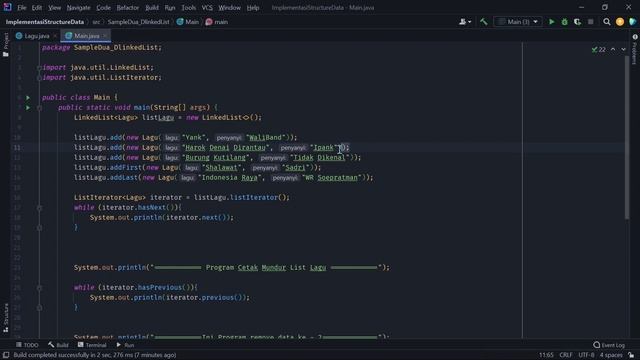Screen dimensions: 640x360
Task: Open the Run menu
Action: [170, 7]
